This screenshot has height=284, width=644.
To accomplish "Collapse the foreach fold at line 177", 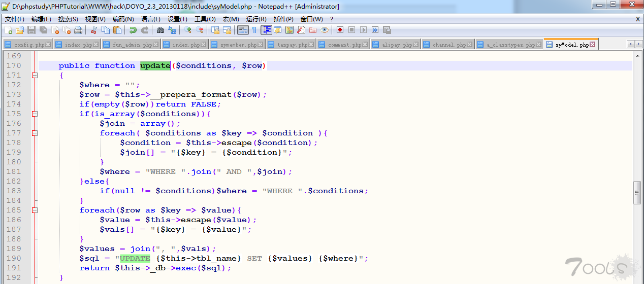I will pyautogui.click(x=35, y=133).
